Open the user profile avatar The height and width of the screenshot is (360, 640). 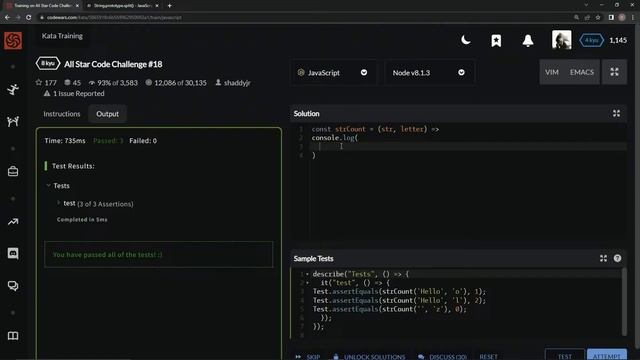click(562, 40)
